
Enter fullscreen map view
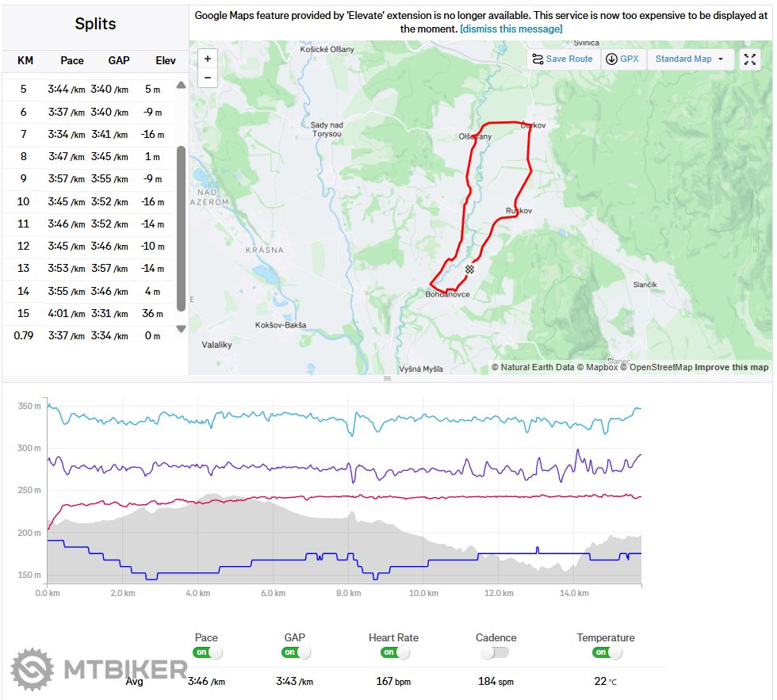pos(749,59)
